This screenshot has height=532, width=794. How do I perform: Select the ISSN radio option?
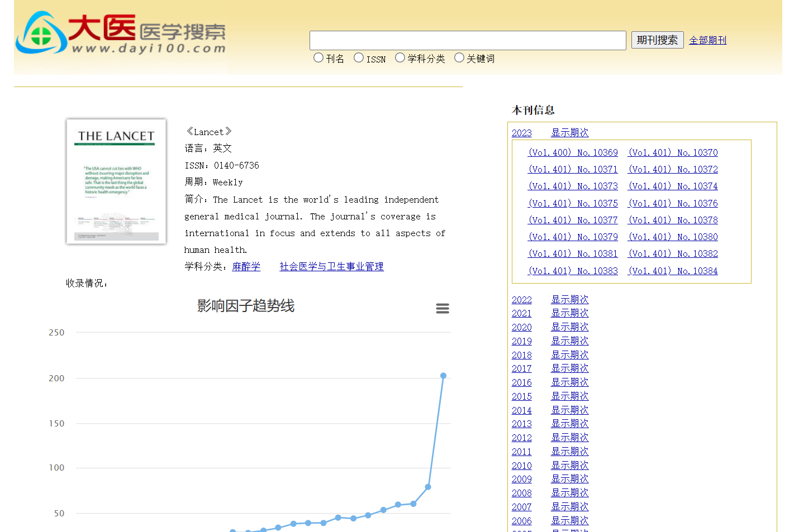point(359,58)
